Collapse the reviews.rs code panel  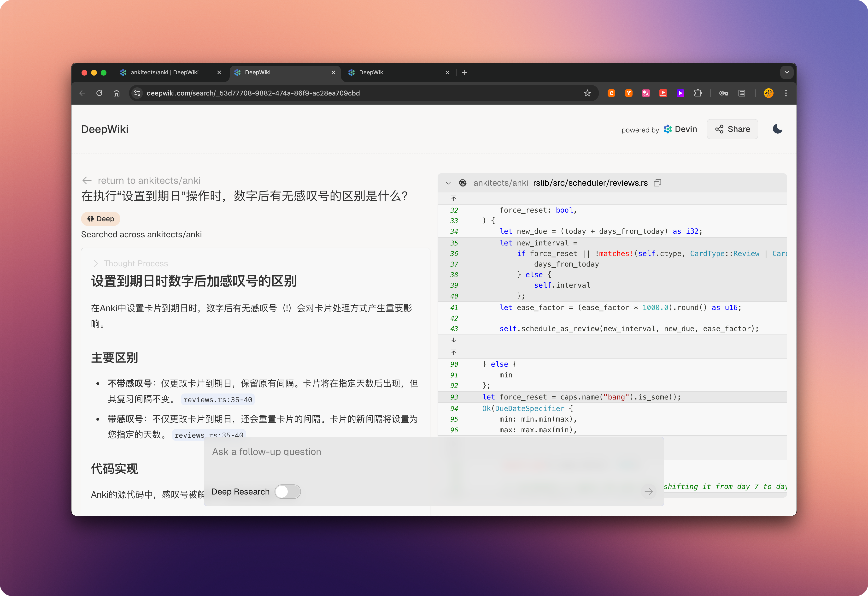point(449,183)
